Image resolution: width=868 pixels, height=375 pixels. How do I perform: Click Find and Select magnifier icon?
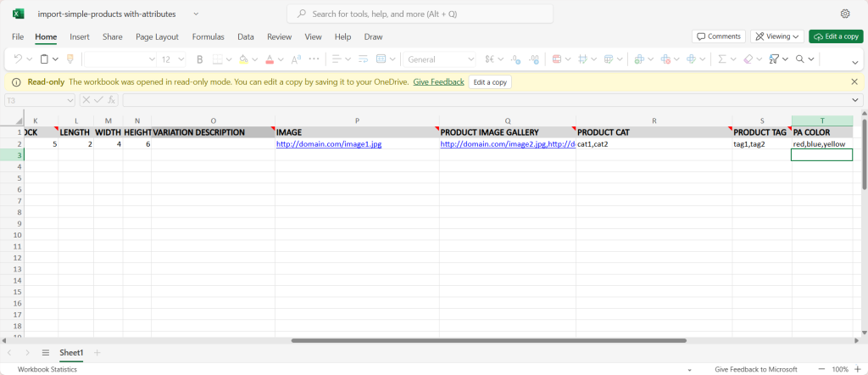pos(800,59)
